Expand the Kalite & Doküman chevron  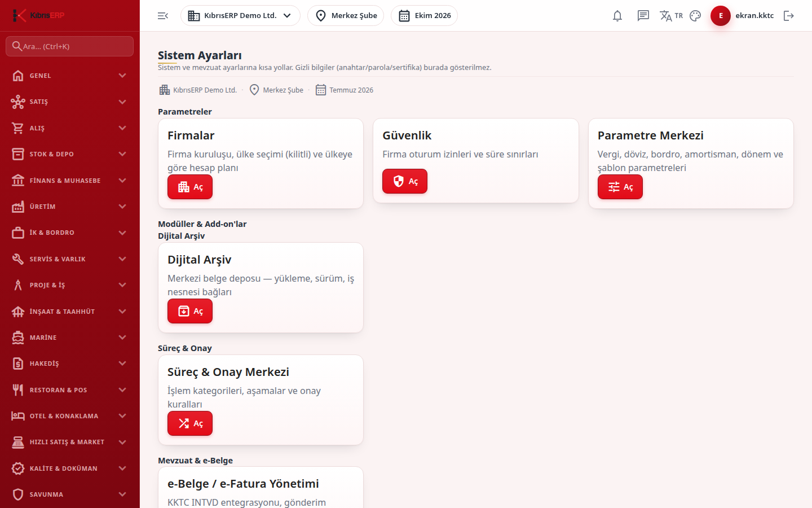click(x=122, y=468)
